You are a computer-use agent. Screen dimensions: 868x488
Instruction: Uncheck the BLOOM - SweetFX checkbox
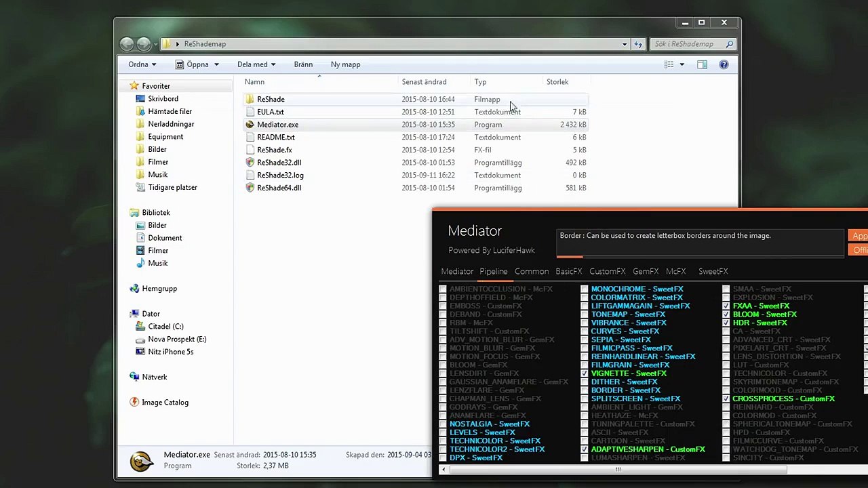(726, 314)
